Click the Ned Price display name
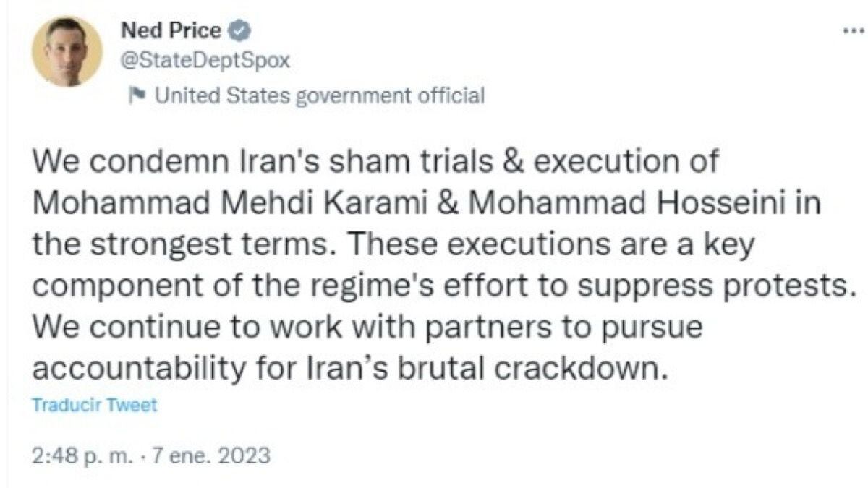Viewport: 868px width, 488px height. pyautogui.click(x=172, y=32)
